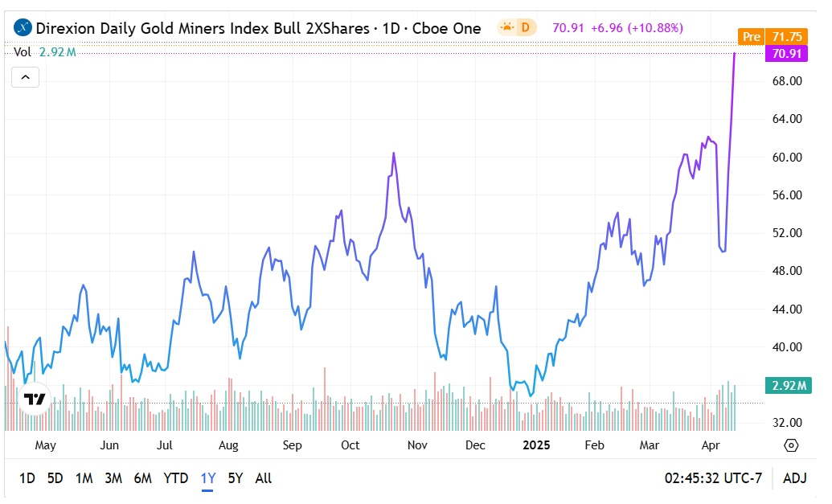This screenshot has height=504, width=832.
Task: Select the YTD range
Action: [x=175, y=478]
